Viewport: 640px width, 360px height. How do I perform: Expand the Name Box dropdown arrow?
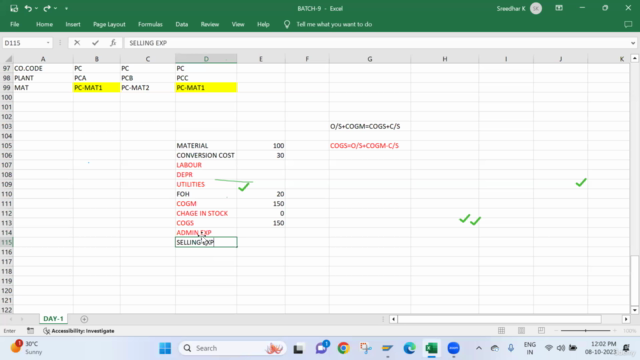pos(48,43)
